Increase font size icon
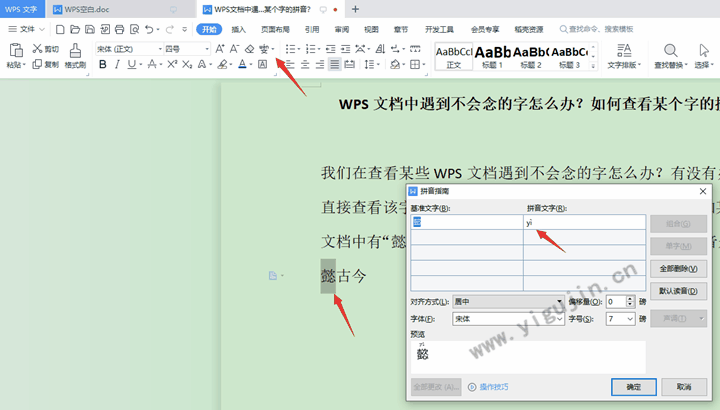The width and height of the screenshot is (720, 410). coord(219,49)
